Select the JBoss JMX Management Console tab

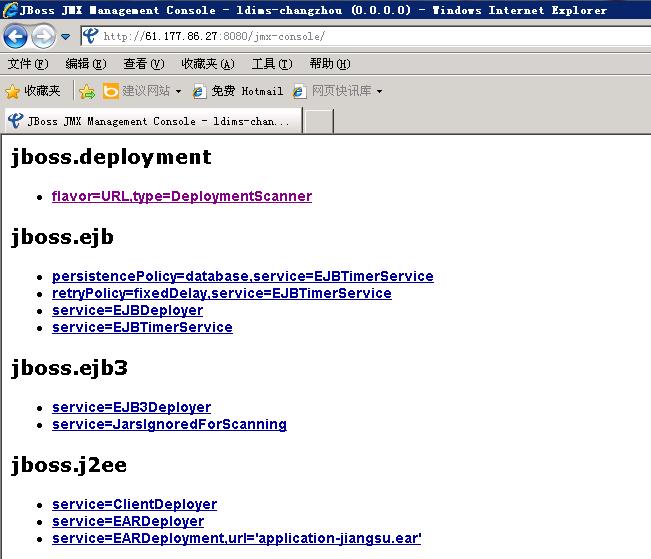click(153, 121)
